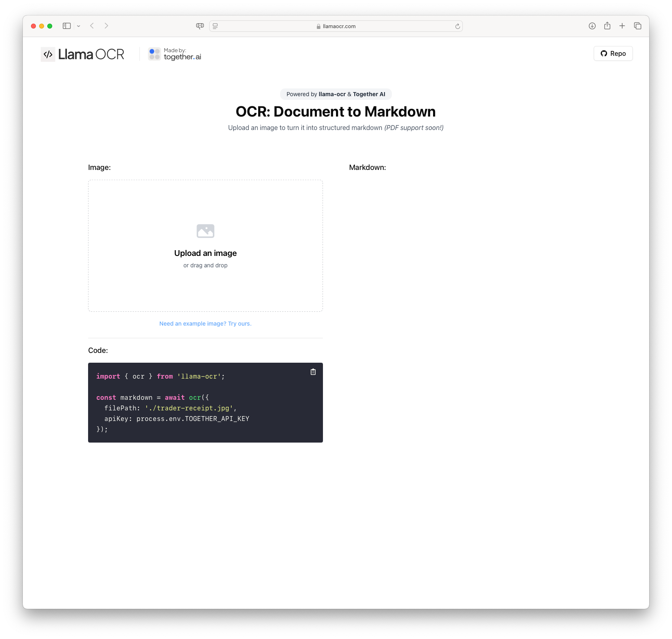
Task: Click the padlock icon in the address bar
Action: [318, 26]
